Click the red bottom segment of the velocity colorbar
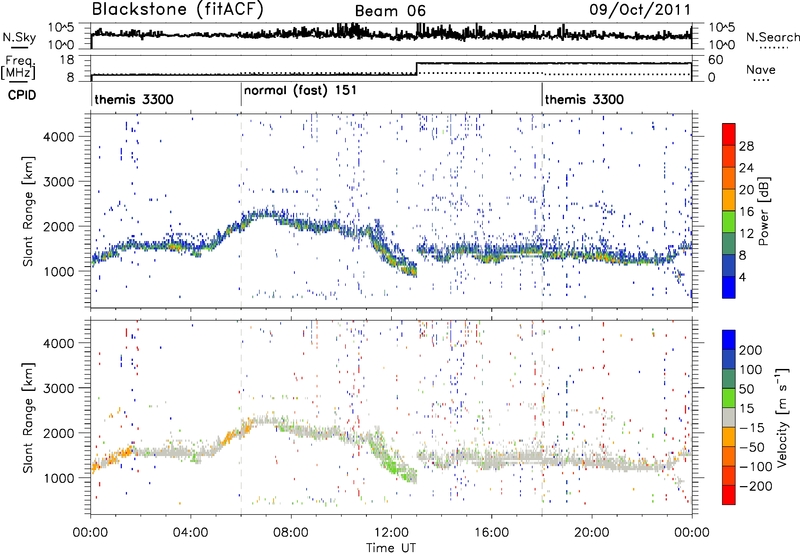This screenshot has width=800, height=554. pos(729,495)
